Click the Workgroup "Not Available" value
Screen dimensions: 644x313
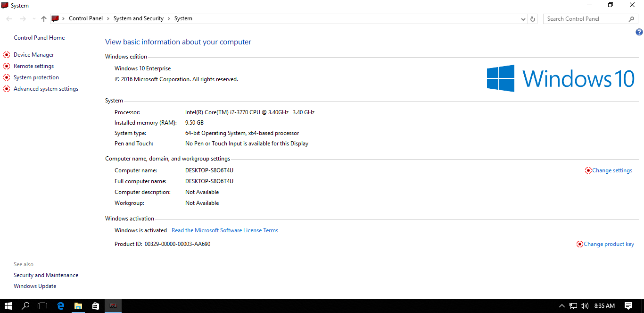click(202, 203)
